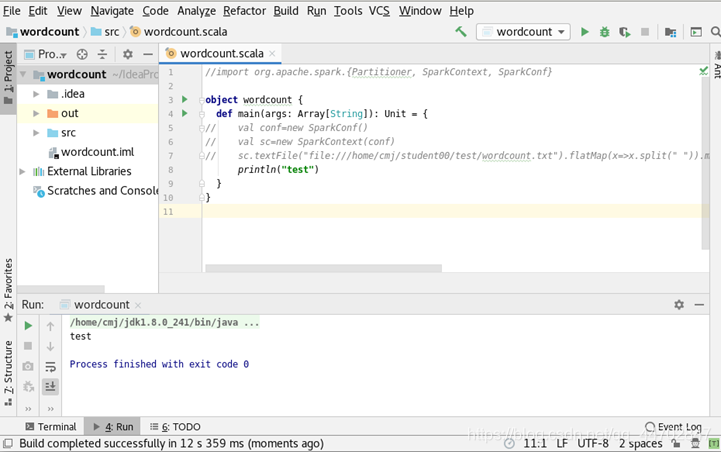This screenshot has height=453, width=721.
Task: Select wordcount.iml file in tree
Action: pyautogui.click(x=91, y=152)
